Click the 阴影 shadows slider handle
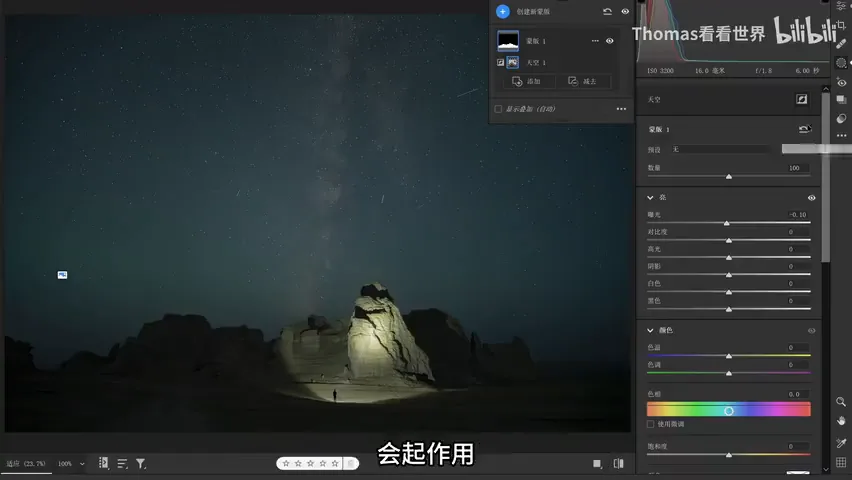852x480 pixels. coord(729,275)
